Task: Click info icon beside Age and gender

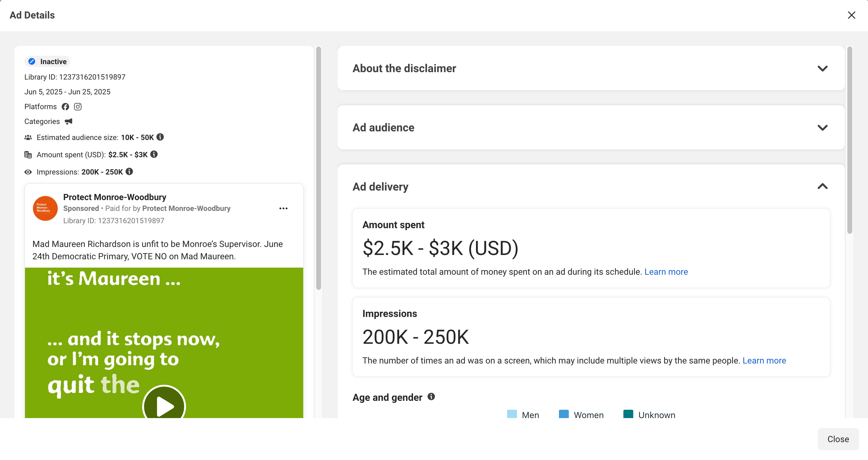Action: click(431, 397)
